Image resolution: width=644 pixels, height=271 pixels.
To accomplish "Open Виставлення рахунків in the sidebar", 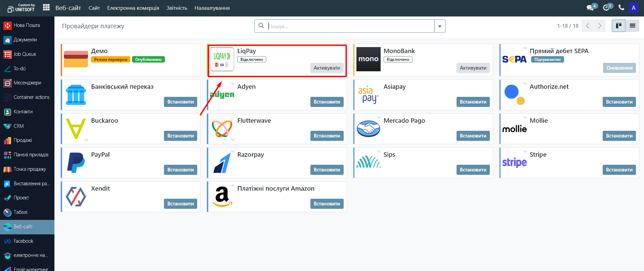I will click(x=27, y=184).
